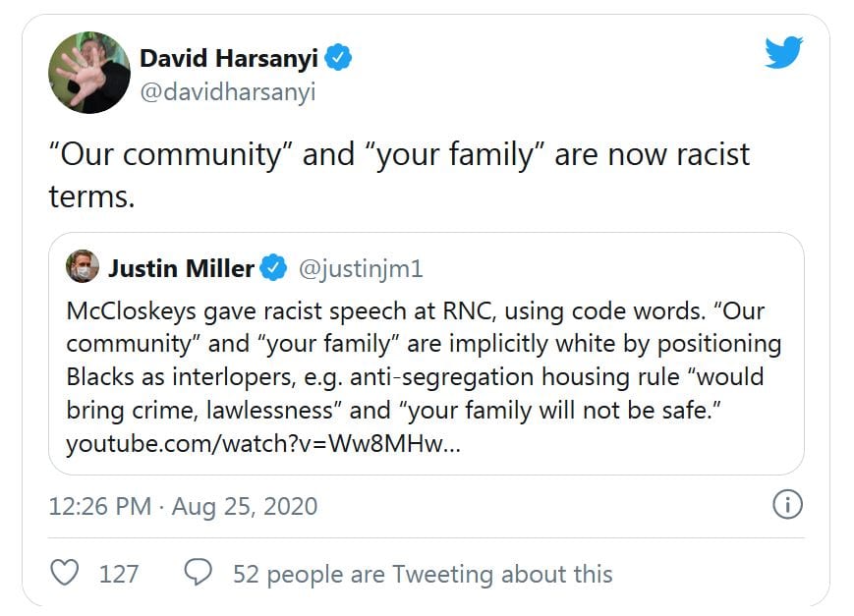Open David Harsanyi's profile picture
The height and width of the screenshot is (616, 854).
point(89,73)
